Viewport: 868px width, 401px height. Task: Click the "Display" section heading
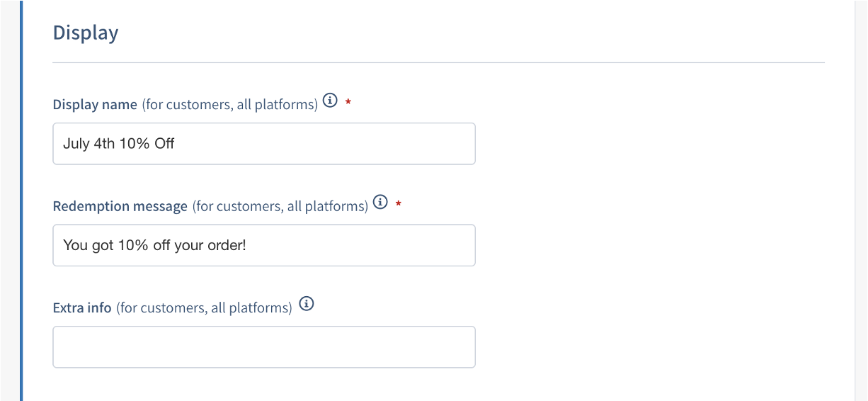pos(86,33)
